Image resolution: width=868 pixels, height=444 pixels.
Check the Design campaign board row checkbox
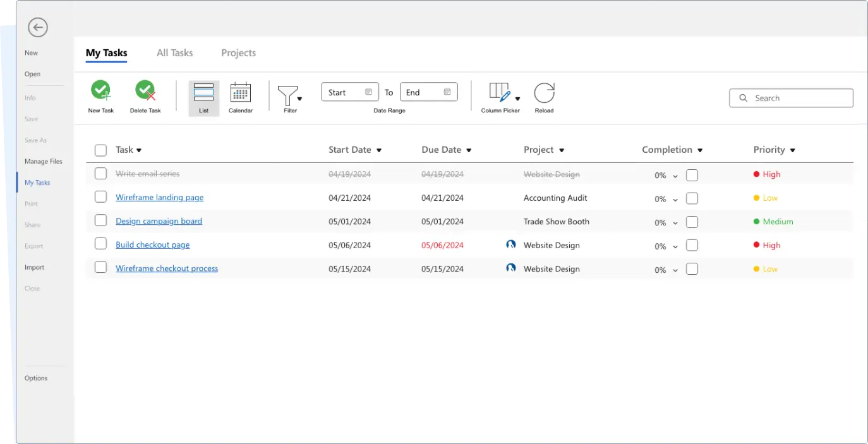click(100, 220)
